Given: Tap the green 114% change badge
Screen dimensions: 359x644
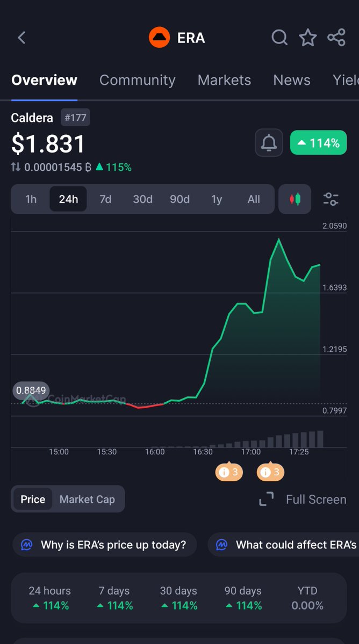Looking at the screenshot, I should (318, 142).
